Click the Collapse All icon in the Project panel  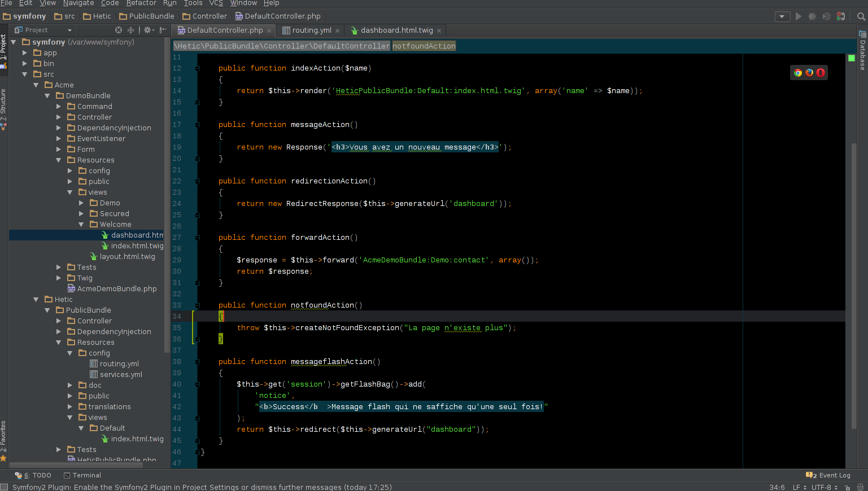(x=130, y=30)
